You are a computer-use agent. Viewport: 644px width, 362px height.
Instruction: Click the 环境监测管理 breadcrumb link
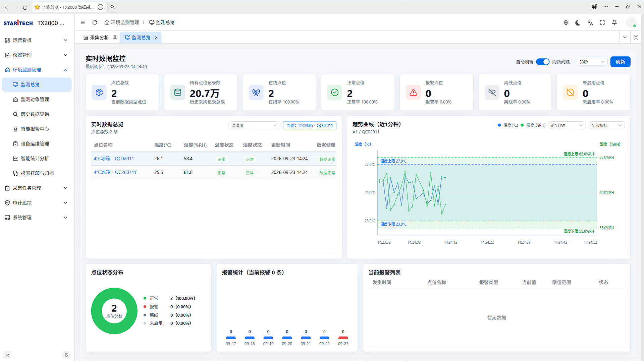[122, 22]
